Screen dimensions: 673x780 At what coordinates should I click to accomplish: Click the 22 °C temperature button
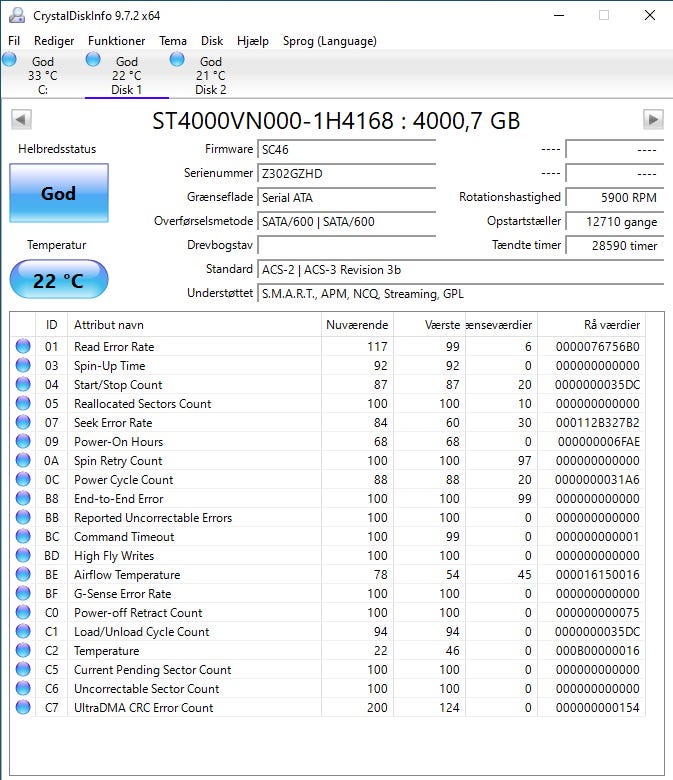click(58, 280)
